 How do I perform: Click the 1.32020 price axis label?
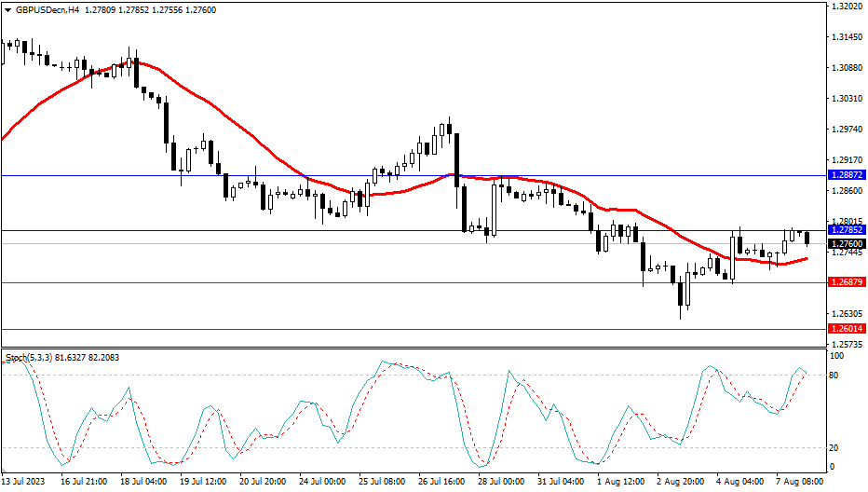click(847, 7)
